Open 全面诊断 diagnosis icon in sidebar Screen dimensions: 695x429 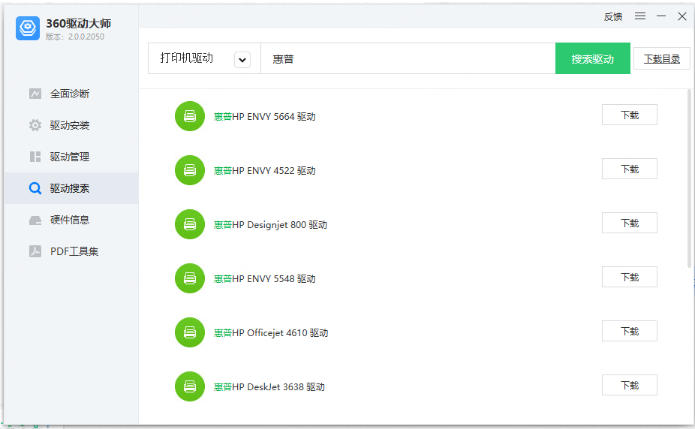[35, 94]
